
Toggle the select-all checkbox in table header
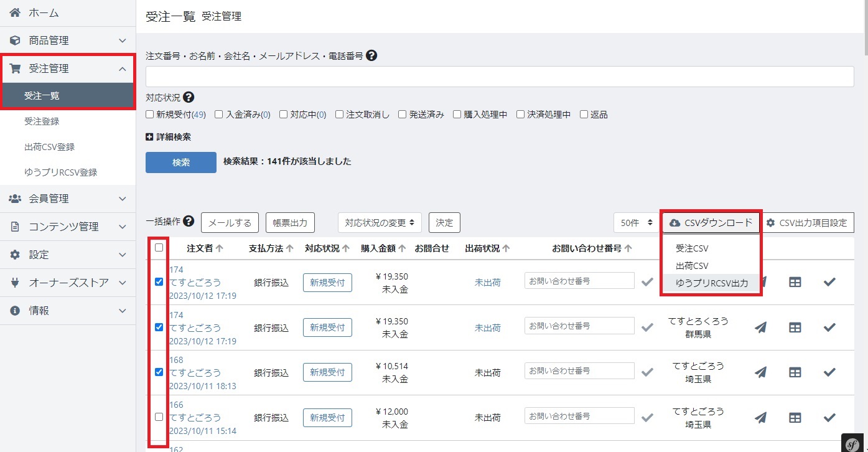click(x=159, y=248)
